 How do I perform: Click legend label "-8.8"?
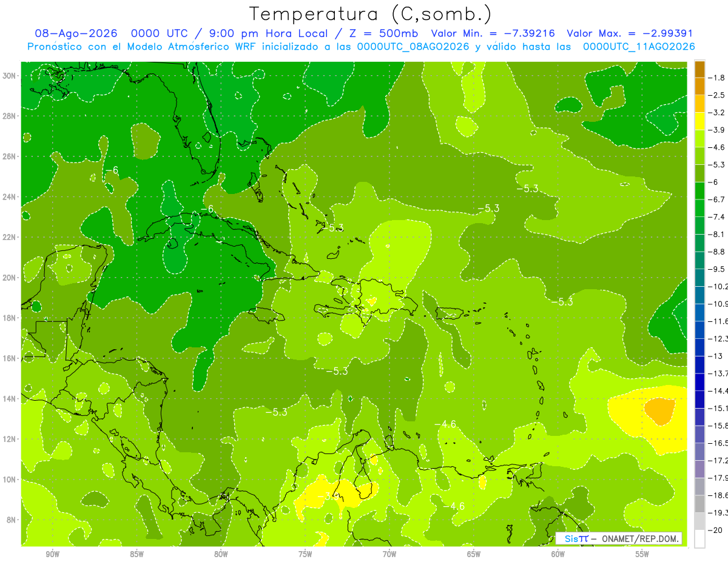click(717, 252)
